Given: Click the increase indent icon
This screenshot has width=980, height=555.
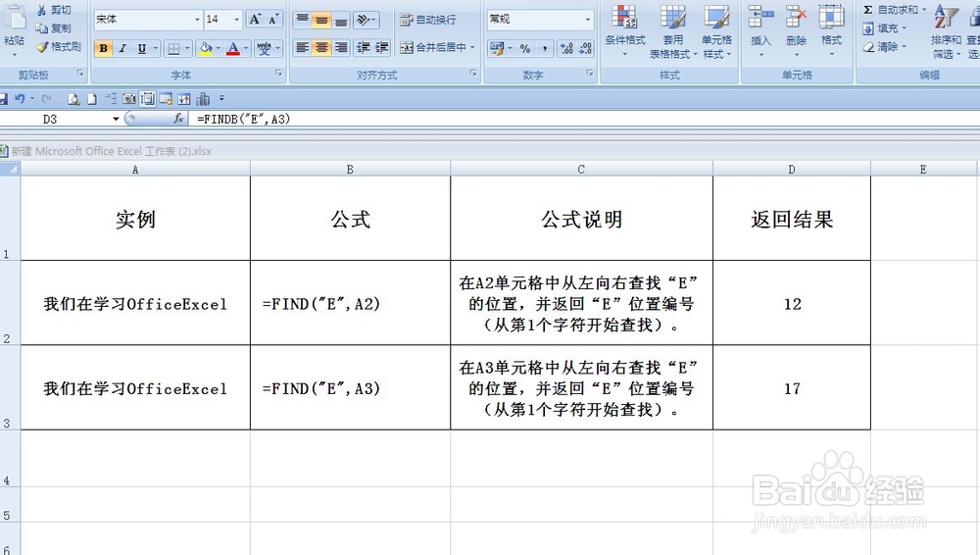Looking at the screenshot, I should [x=382, y=47].
